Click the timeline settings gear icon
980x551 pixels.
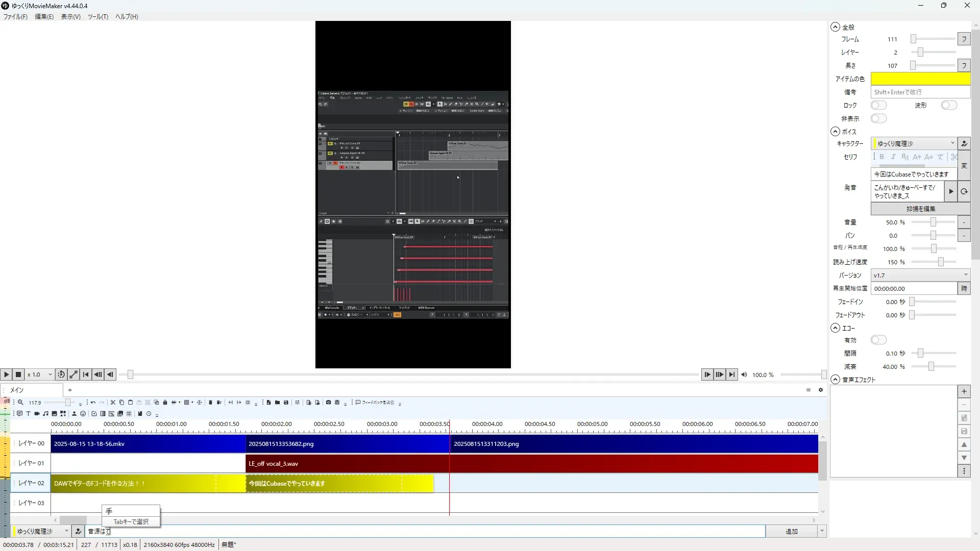[821, 390]
